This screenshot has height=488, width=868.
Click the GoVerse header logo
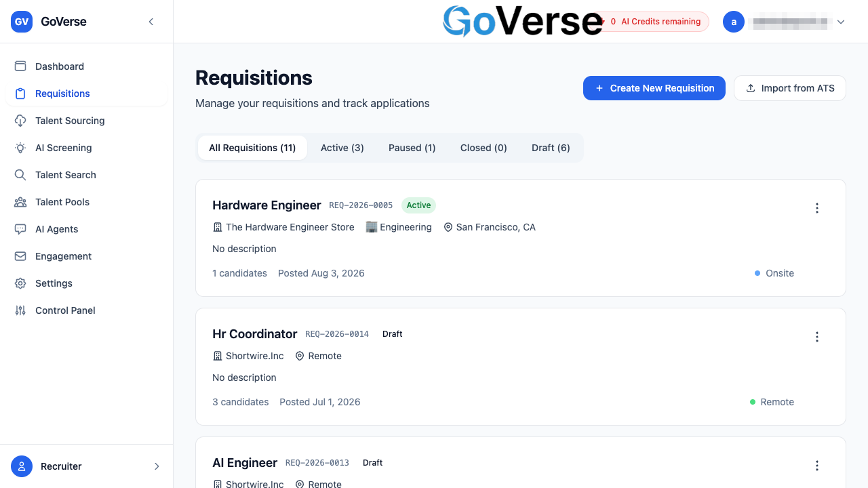(522, 21)
